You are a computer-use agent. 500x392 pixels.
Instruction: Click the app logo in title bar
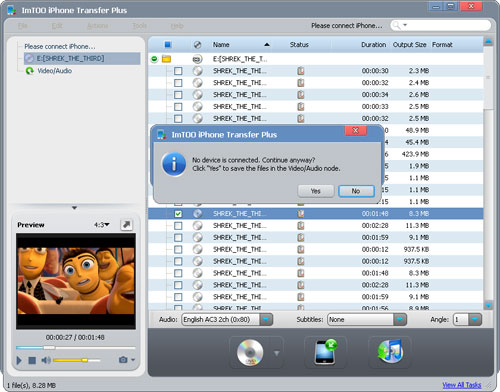(12, 10)
